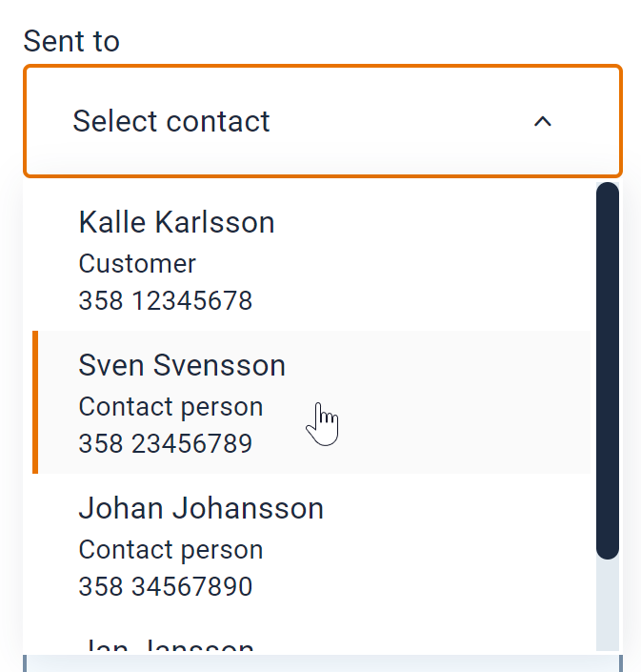Image resolution: width=641 pixels, height=672 pixels.
Task: Click 'Contact person' under Sven Svensson
Action: tap(170, 407)
